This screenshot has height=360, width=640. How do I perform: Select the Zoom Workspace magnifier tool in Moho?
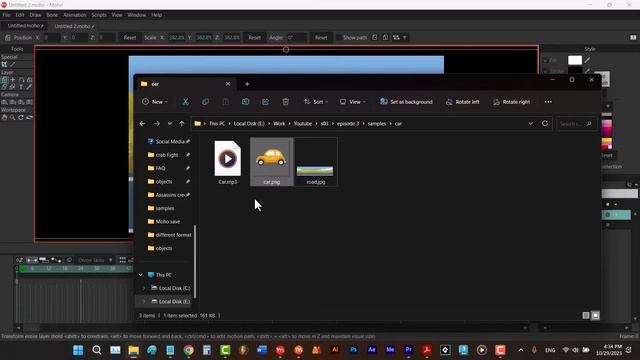13,118
